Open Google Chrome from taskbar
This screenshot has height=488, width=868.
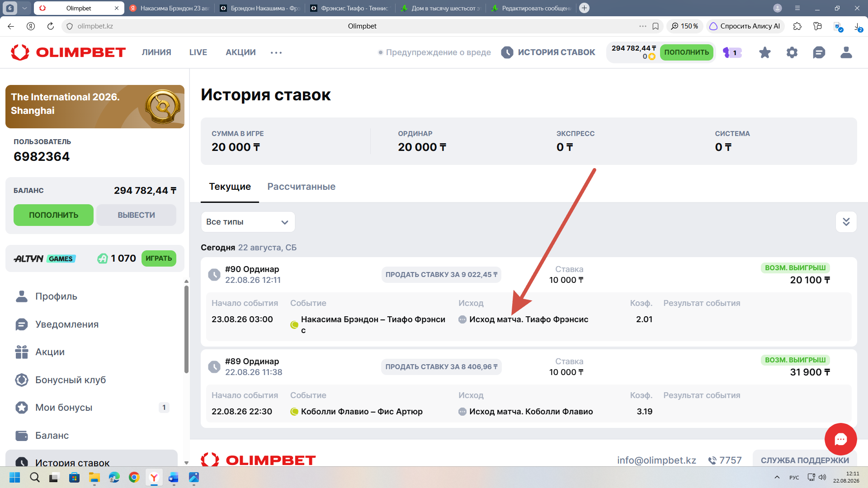click(x=134, y=477)
